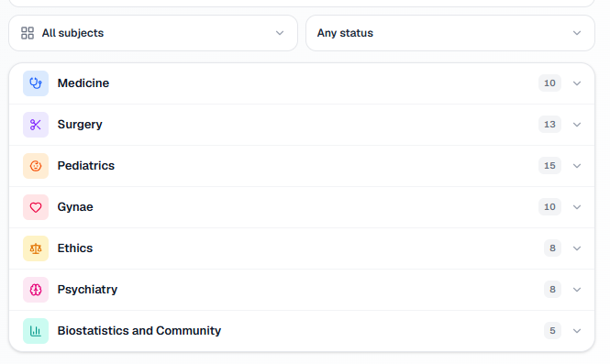
Task: Open the Any status dropdown
Action: pyautogui.click(x=450, y=33)
